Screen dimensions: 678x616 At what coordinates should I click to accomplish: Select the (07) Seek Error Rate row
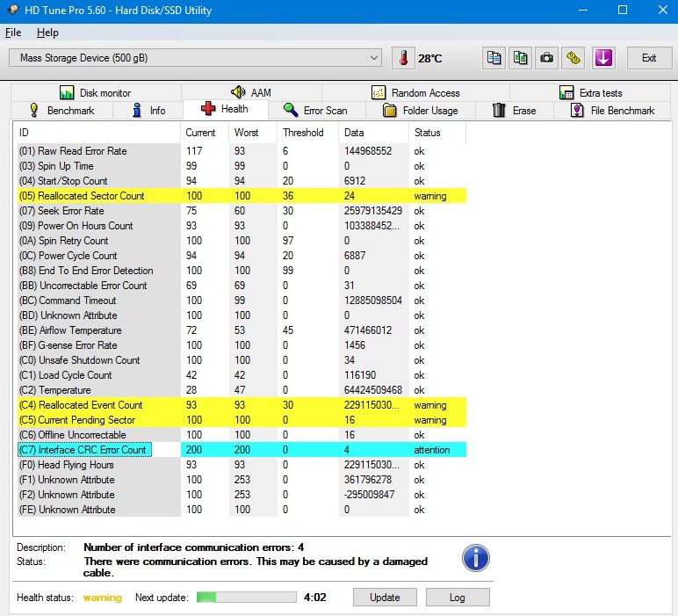(242, 211)
